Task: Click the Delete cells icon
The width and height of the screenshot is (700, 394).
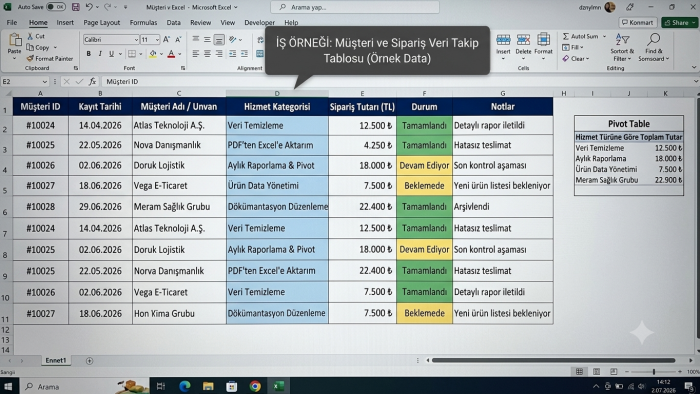Action: coord(523,40)
